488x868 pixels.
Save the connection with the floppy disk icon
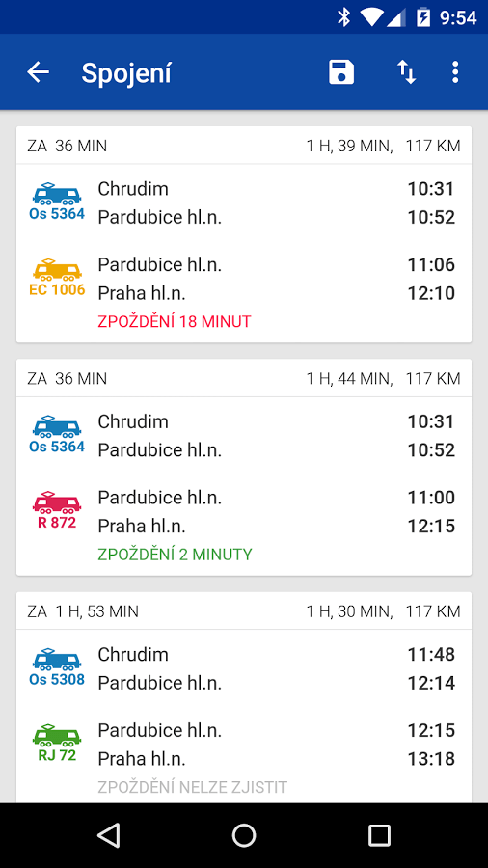point(341,72)
